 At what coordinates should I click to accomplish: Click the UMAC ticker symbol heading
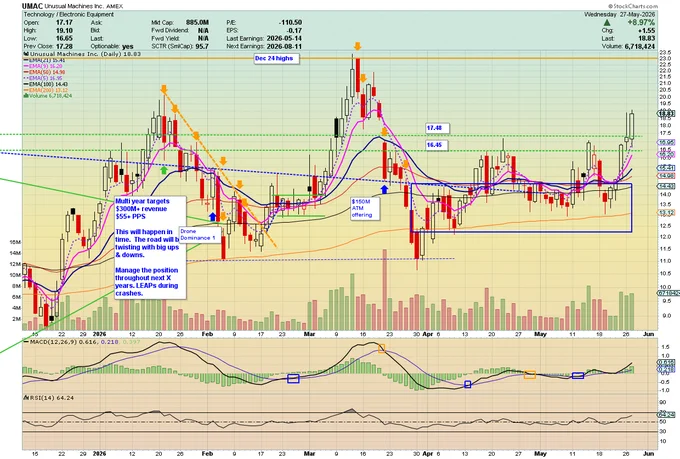coord(33,6)
